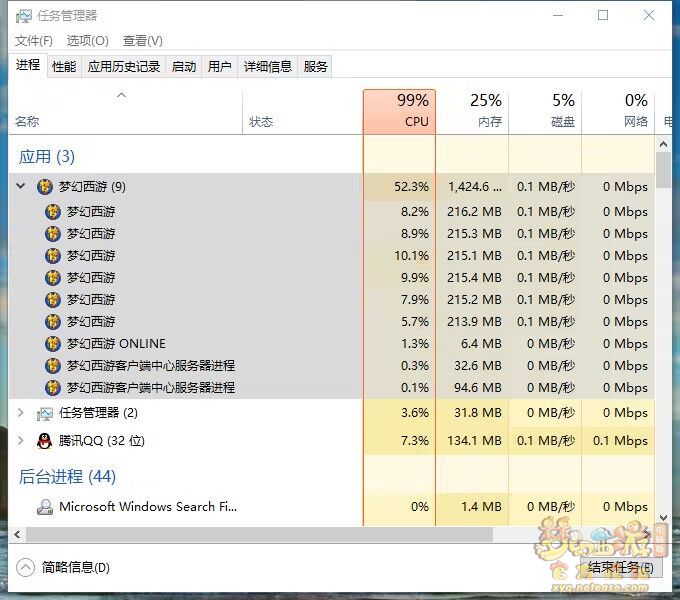Switch to the 性能 tab
Screen dimensions: 680x600
point(64,67)
